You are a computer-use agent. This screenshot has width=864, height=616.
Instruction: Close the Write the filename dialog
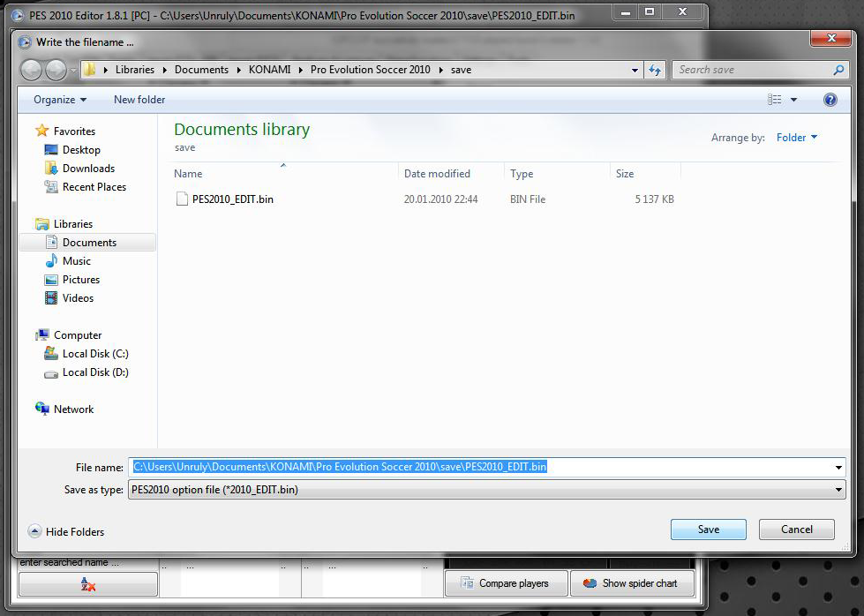[831, 38]
